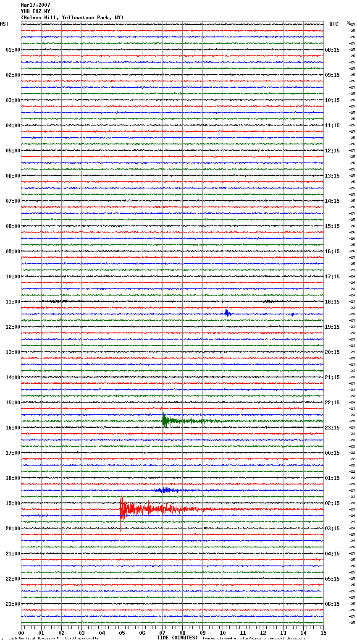Image resolution: width=357 pixels, height=644 pixels.
Task: Click the DC offset column header
Action: click(x=349, y=24)
